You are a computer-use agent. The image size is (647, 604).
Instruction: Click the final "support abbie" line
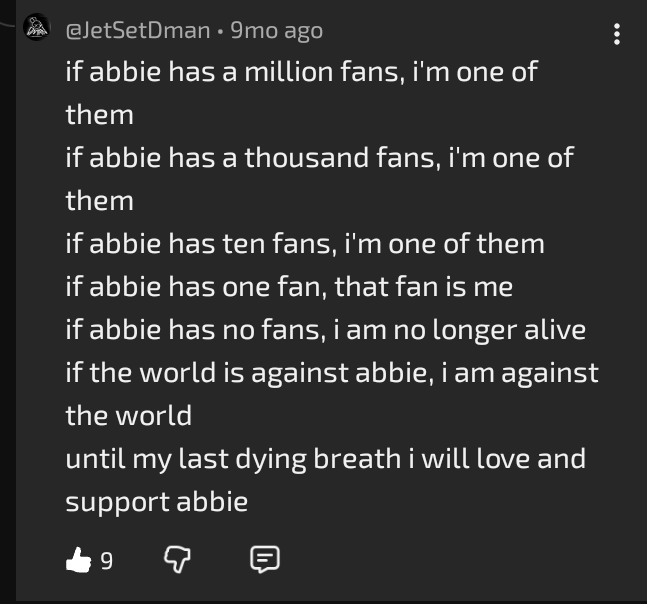tap(156, 502)
